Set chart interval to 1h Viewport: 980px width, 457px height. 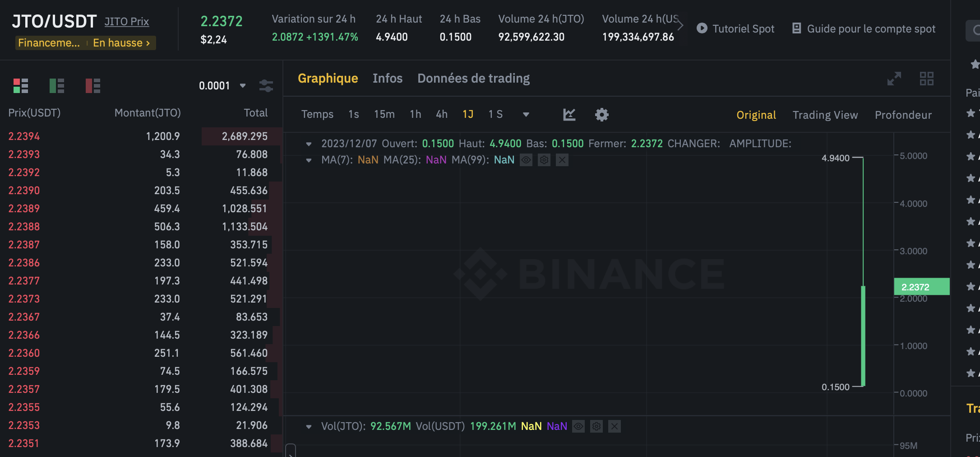point(416,114)
